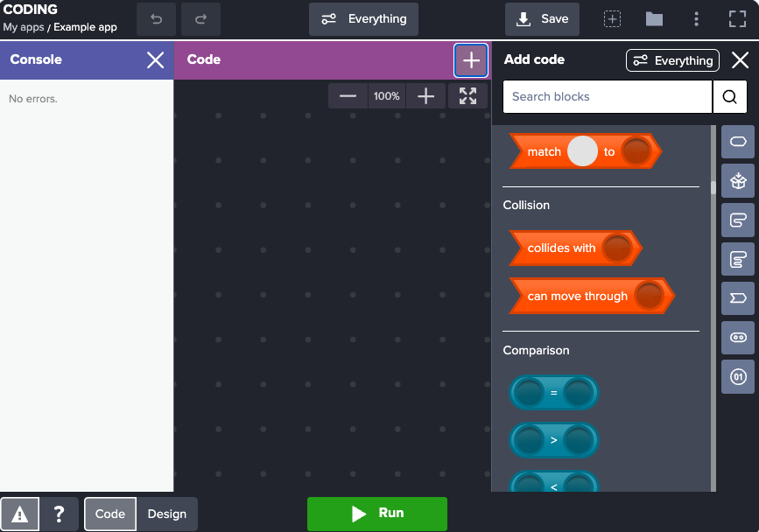
Task: Click the fit-to-screen icon above the canvas
Action: (468, 96)
